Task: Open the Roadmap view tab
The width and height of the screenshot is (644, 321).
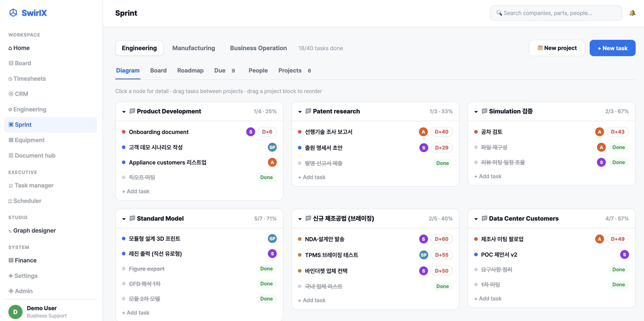Action: click(190, 71)
